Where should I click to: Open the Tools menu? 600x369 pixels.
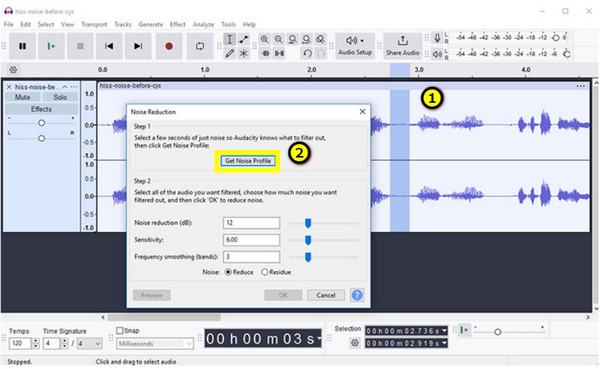coord(228,24)
